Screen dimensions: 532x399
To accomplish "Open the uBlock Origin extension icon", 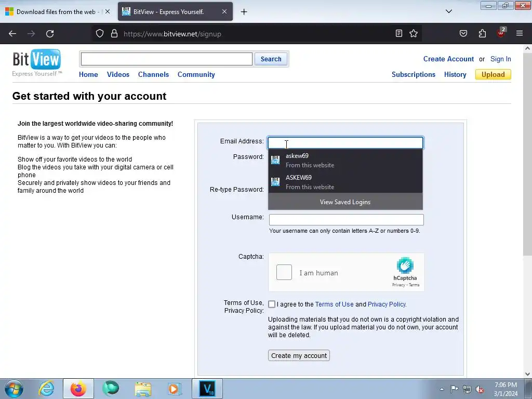I will pos(501,33).
